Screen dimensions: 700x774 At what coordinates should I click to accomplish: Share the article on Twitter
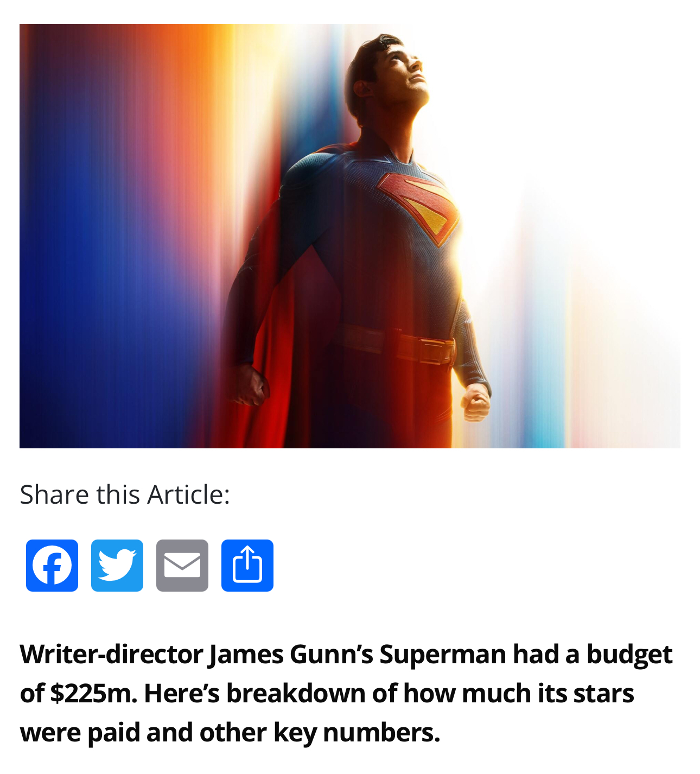tap(117, 565)
